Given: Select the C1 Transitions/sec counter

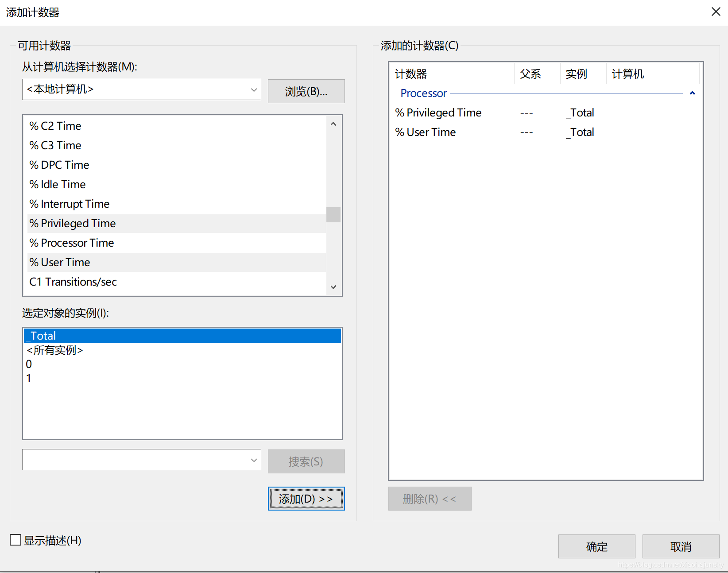Looking at the screenshot, I should point(73,282).
